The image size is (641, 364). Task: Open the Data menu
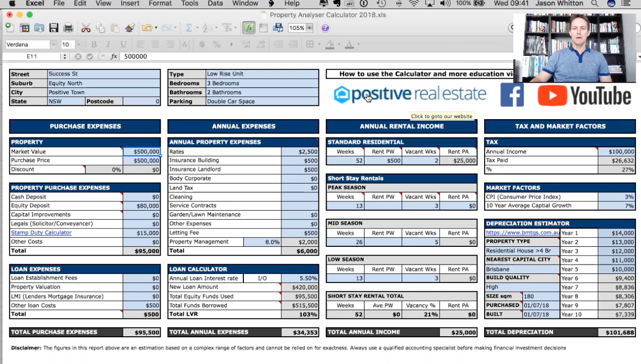pos(215,3)
